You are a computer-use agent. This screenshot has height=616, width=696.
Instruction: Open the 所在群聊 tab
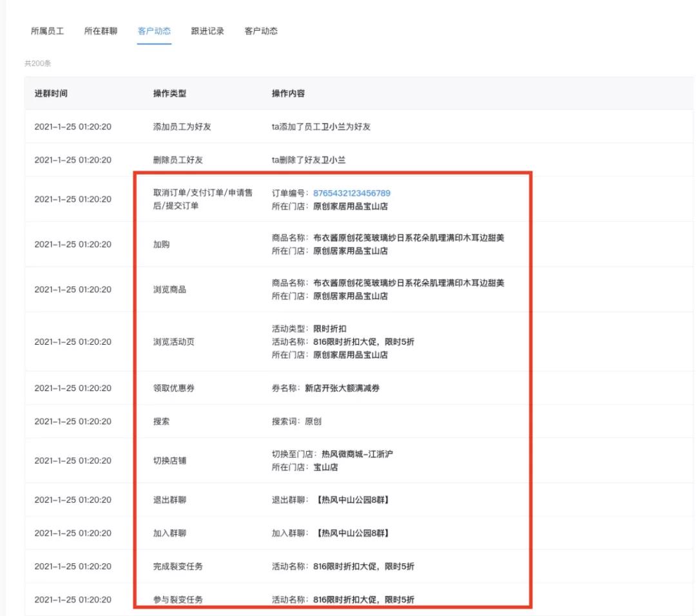pyautogui.click(x=100, y=30)
